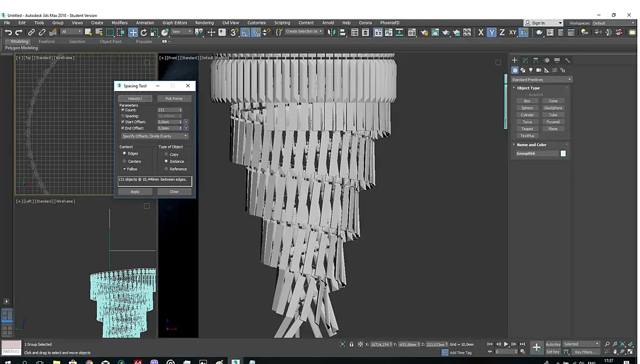Expand the Standard Primitives dropdown
Image resolution: width=640 pixels, height=364 pixels.
(x=541, y=80)
